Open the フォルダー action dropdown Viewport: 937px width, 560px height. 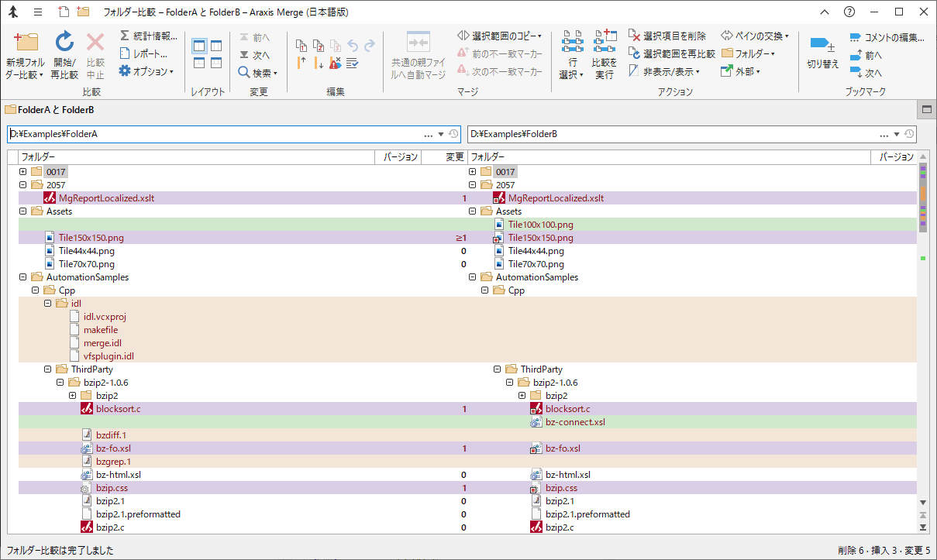pos(748,53)
